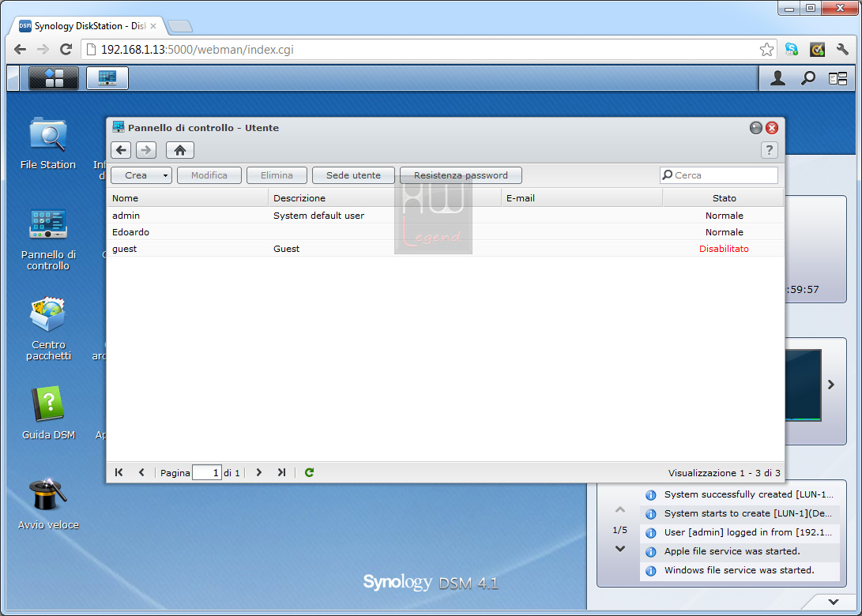
Task: Sort users by Stato column header
Action: click(724, 197)
